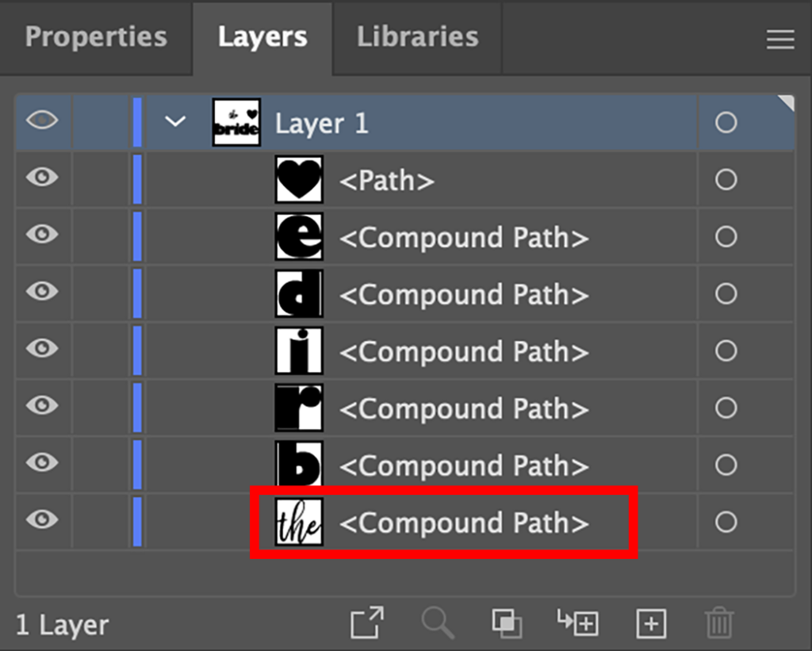Click Create New Layer plus icon
This screenshot has width=812, height=651.
(x=651, y=623)
